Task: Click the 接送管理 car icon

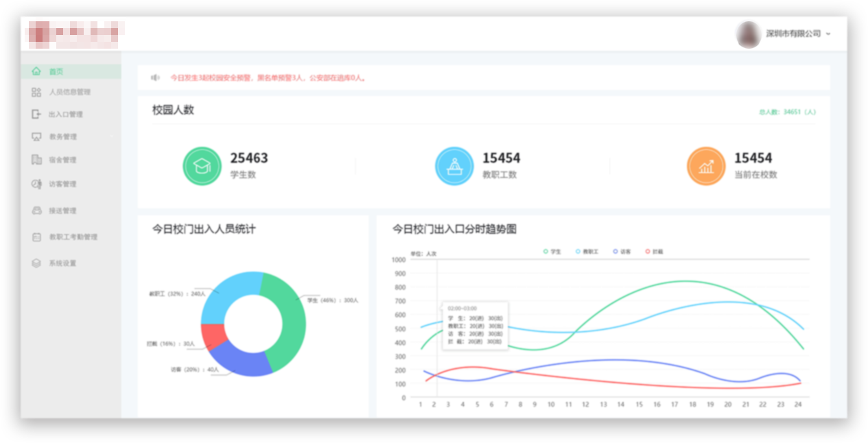Action: point(36,211)
